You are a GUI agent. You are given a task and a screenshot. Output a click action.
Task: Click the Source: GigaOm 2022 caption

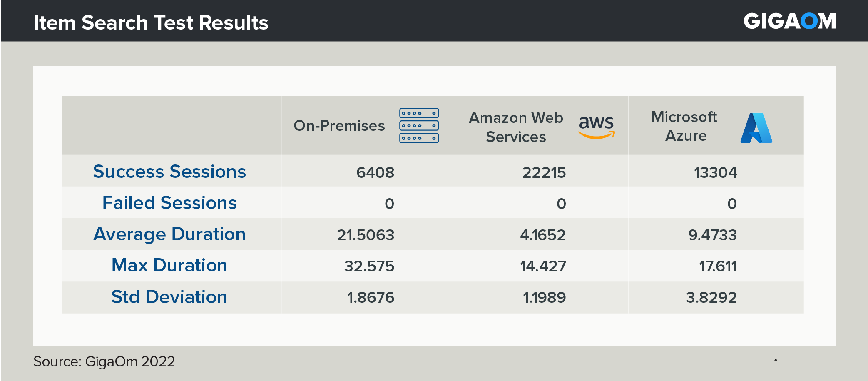(104, 361)
